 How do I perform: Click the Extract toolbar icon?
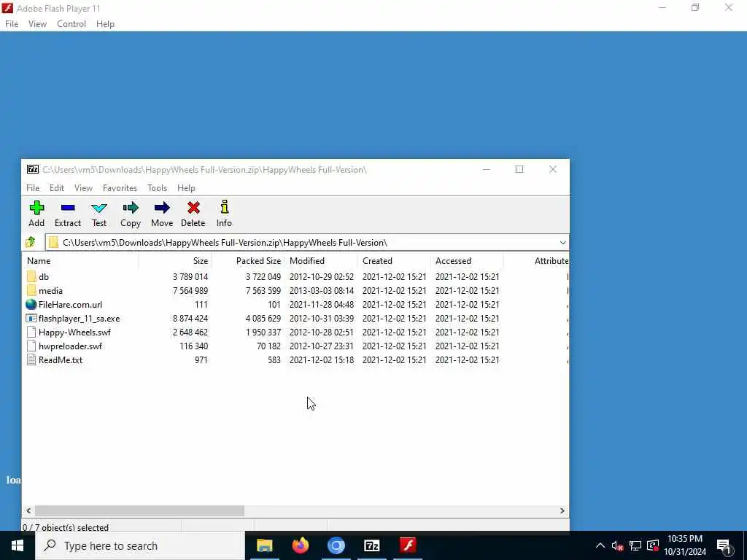(x=68, y=208)
